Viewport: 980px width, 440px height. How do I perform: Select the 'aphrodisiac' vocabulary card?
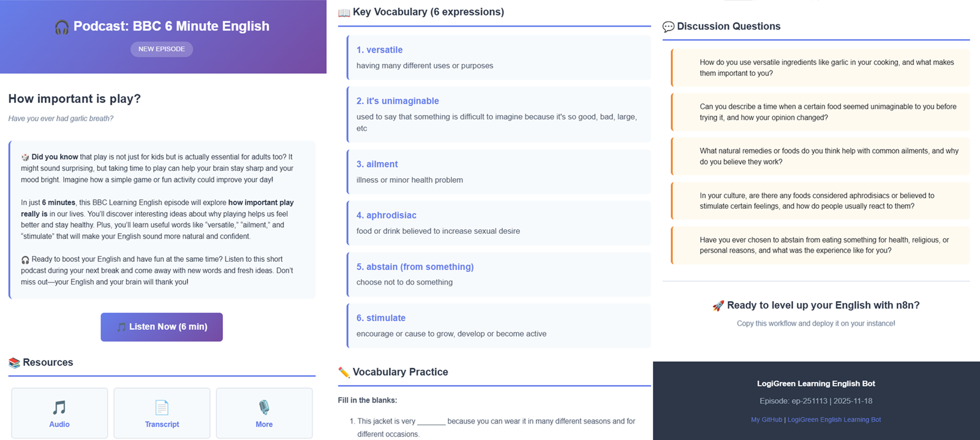click(x=499, y=223)
